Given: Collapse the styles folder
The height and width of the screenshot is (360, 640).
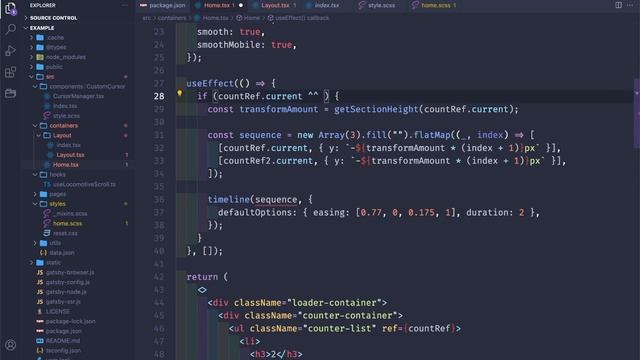Looking at the screenshot, I should [x=35, y=204].
